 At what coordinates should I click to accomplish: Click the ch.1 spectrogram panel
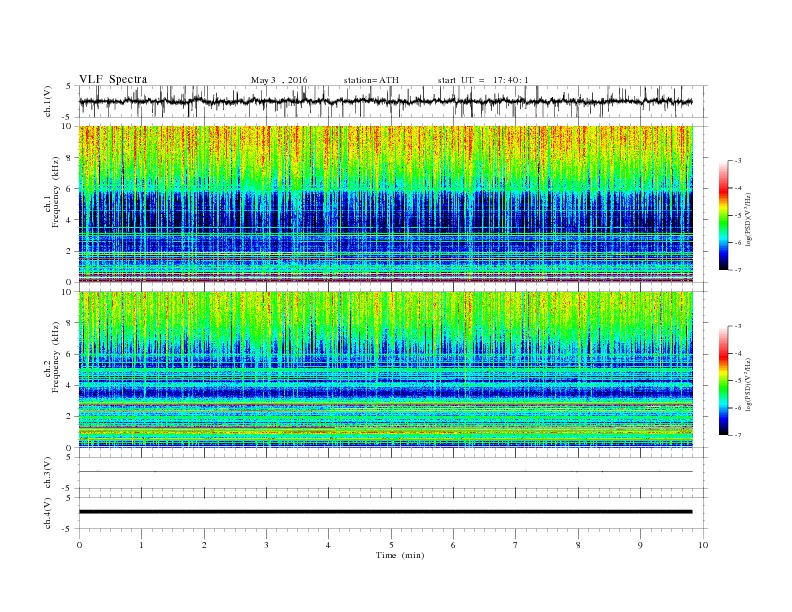point(385,204)
